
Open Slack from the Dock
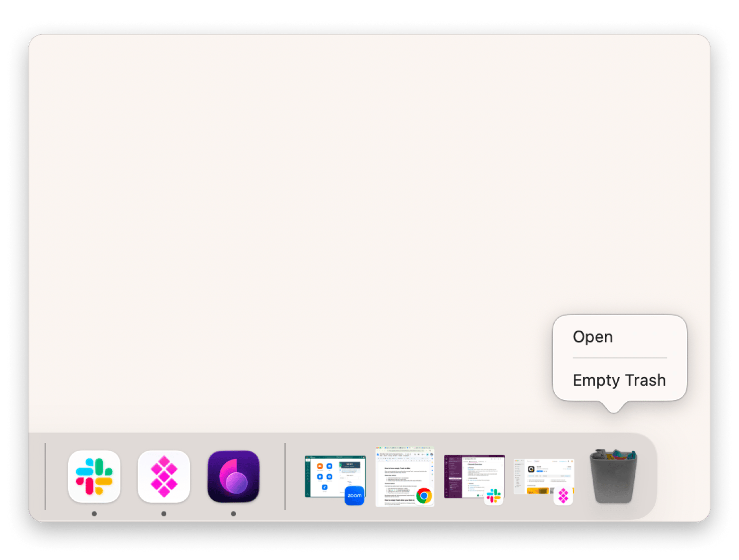click(x=94, y=476)
